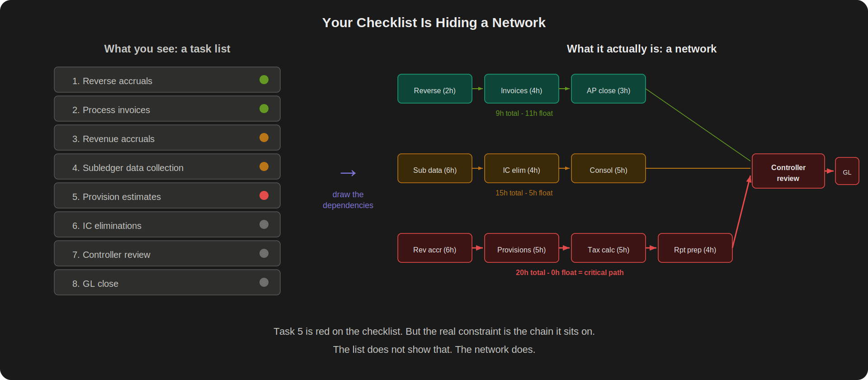Viewport: 868px width, 380px height.
Task: Click the 'What you see: a task list' heading
Action: click(x=167, y=49)
